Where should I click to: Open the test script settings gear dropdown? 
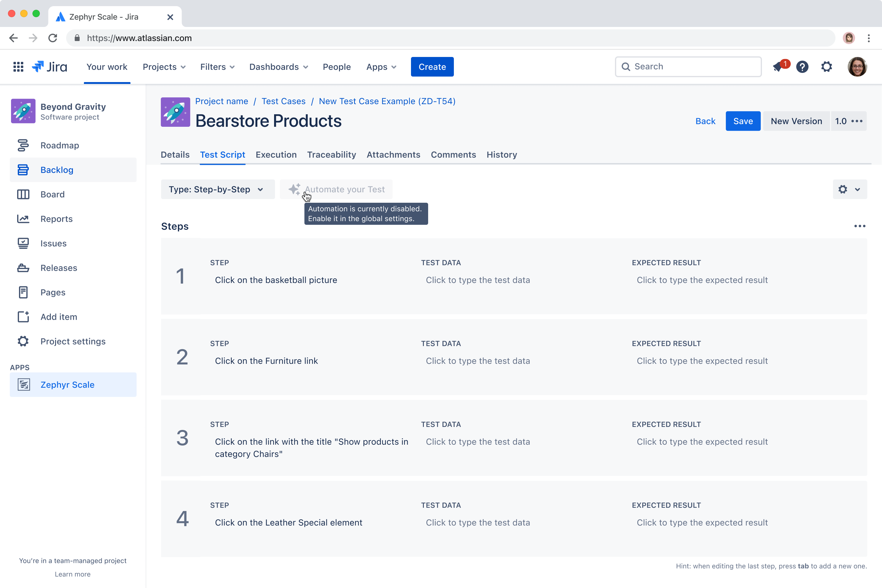pos(850,189)
